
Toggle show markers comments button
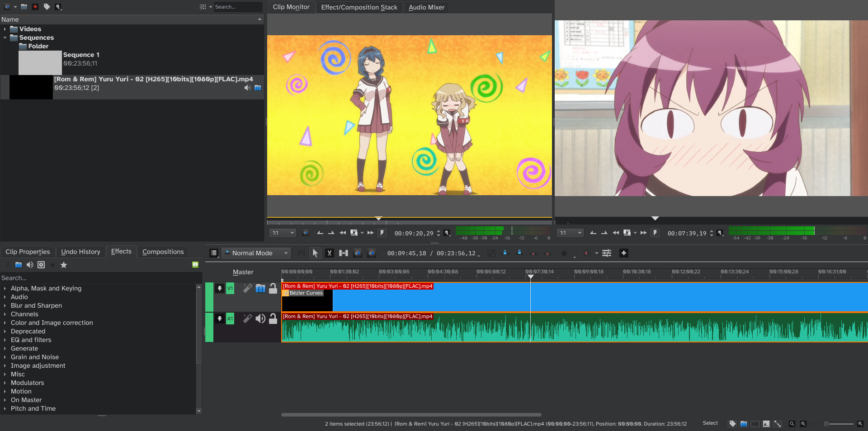point(766,424)
